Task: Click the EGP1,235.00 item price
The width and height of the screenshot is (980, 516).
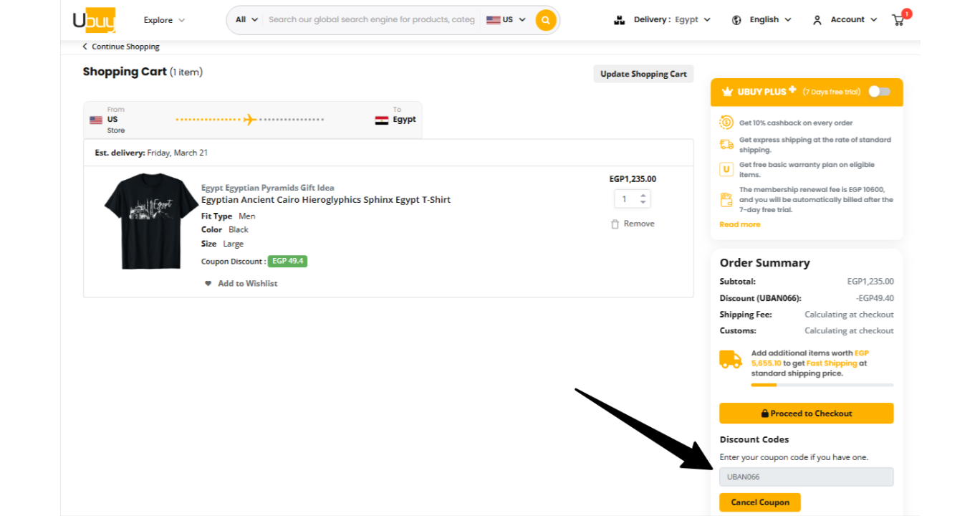Action: click(x=633, y=179)
